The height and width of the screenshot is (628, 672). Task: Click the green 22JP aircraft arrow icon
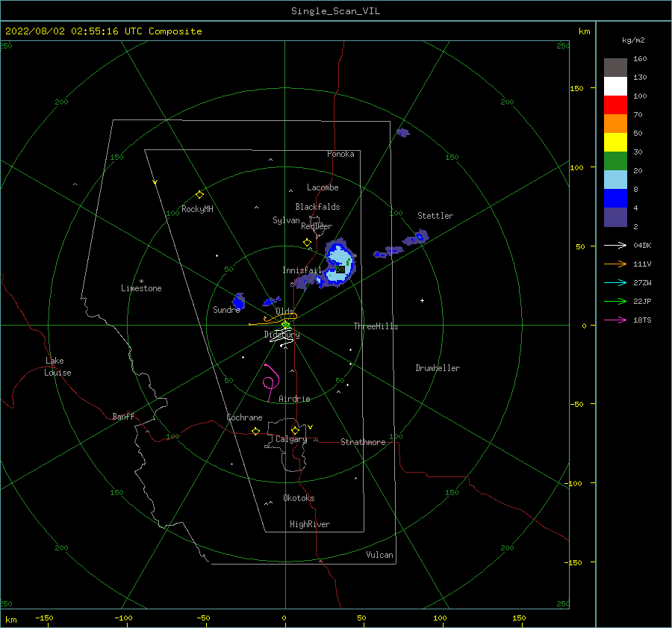(x=615, y=302)
